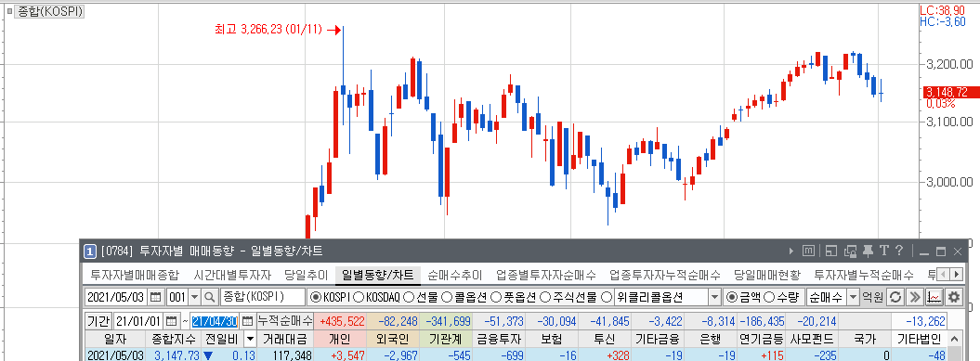Click the 누적순매수 button
Image resolution: width=980 pixels, height=361 pixels.
coord(285,322)
